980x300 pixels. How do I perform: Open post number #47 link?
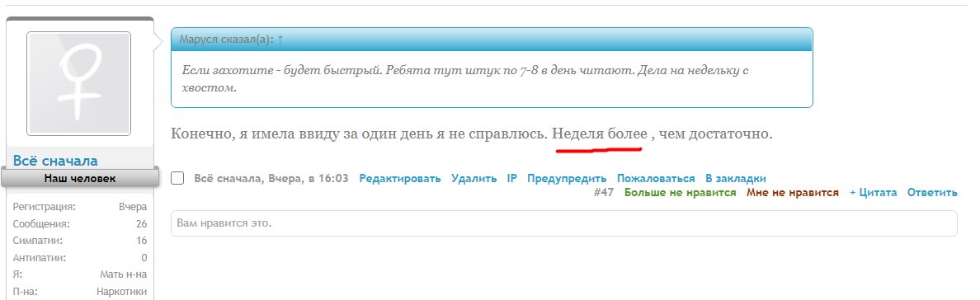(604, 193)
